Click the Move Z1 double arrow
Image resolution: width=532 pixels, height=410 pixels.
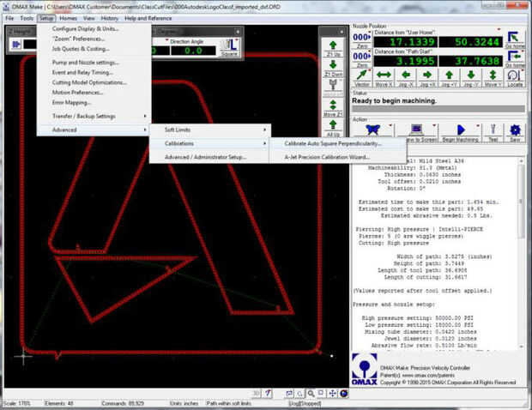pos(333,108)
